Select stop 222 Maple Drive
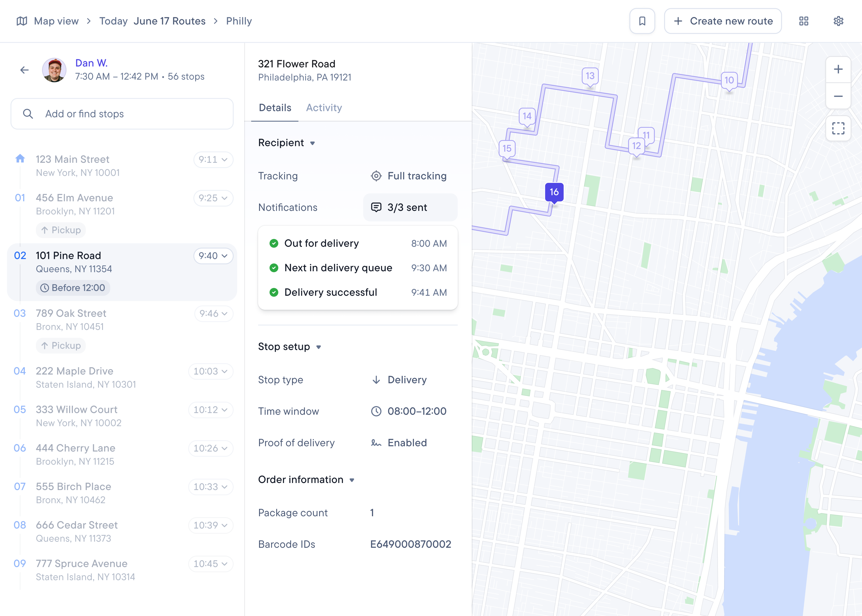 coord(122,378)
